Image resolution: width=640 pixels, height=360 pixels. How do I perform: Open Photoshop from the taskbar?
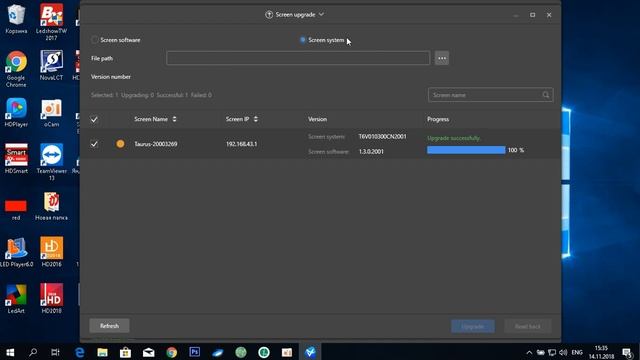tap(195, 352)
